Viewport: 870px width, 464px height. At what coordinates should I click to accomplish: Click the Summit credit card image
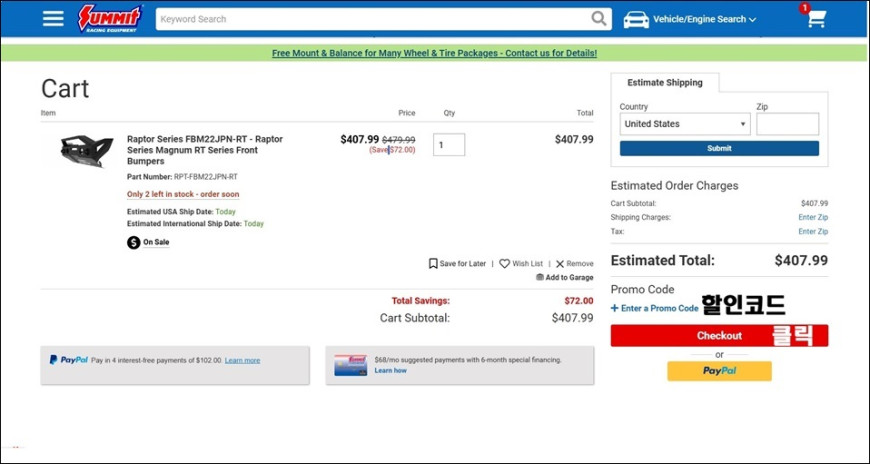coord(351,365)
